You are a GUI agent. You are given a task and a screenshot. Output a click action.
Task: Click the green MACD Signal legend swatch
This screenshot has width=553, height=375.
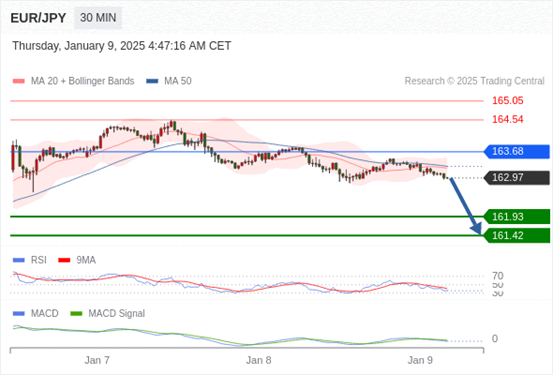[76, 314]
